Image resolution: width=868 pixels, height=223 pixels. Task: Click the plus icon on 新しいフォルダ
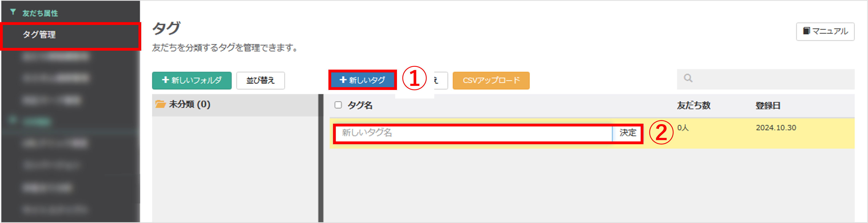(x=165, y=80)
